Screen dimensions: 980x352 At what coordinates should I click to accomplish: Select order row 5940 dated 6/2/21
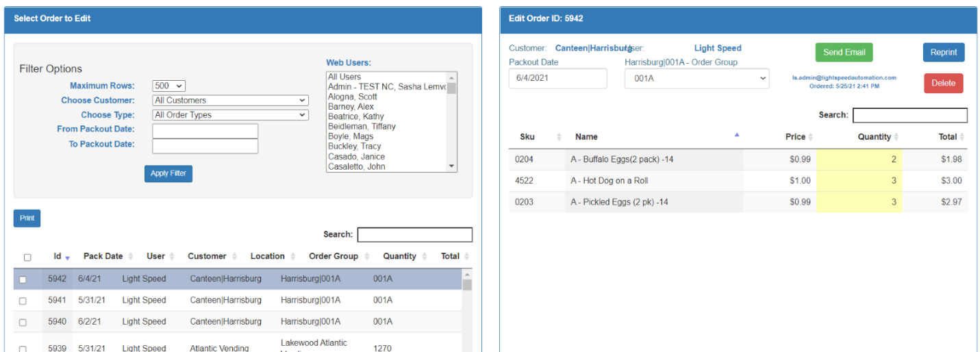[x=238, y=322]
